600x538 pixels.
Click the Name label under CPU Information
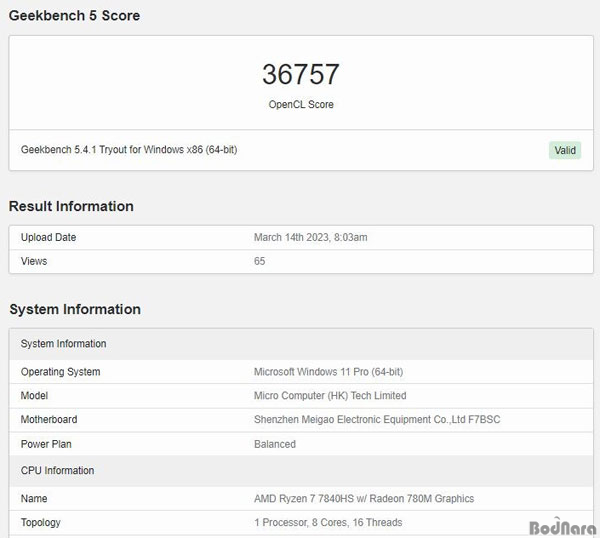34,499
